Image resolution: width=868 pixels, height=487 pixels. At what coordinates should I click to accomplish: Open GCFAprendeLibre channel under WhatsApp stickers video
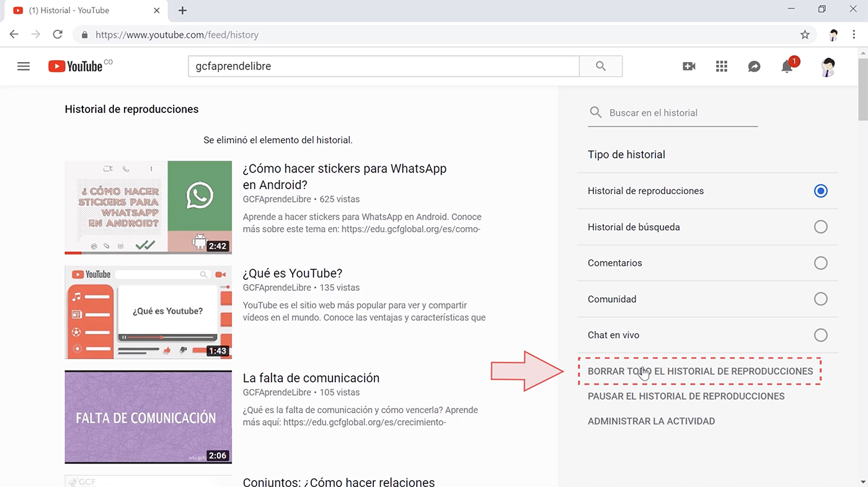pos(277,199)
